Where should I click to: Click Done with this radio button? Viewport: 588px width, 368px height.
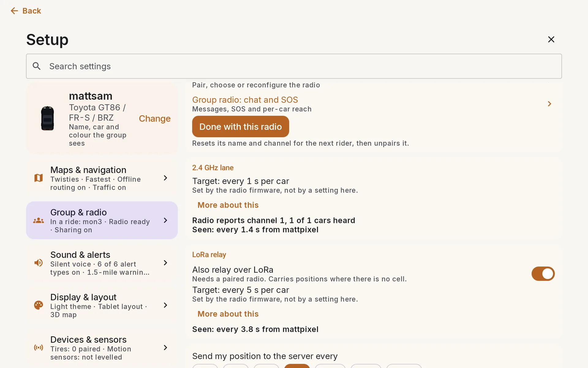click(x=240, y=126)
